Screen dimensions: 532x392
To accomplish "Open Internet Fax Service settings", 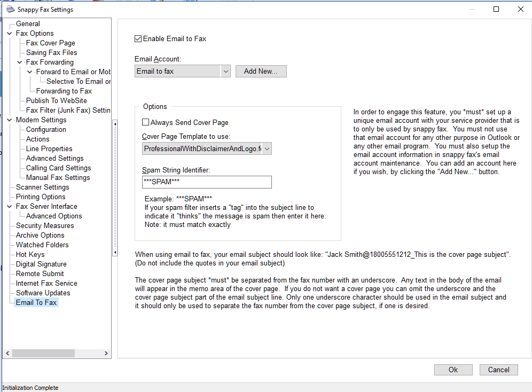I will pos(46,283).
